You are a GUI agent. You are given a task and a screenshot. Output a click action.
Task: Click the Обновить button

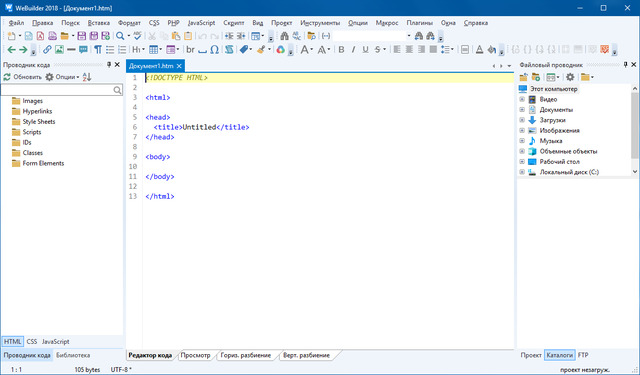[22, 77]
